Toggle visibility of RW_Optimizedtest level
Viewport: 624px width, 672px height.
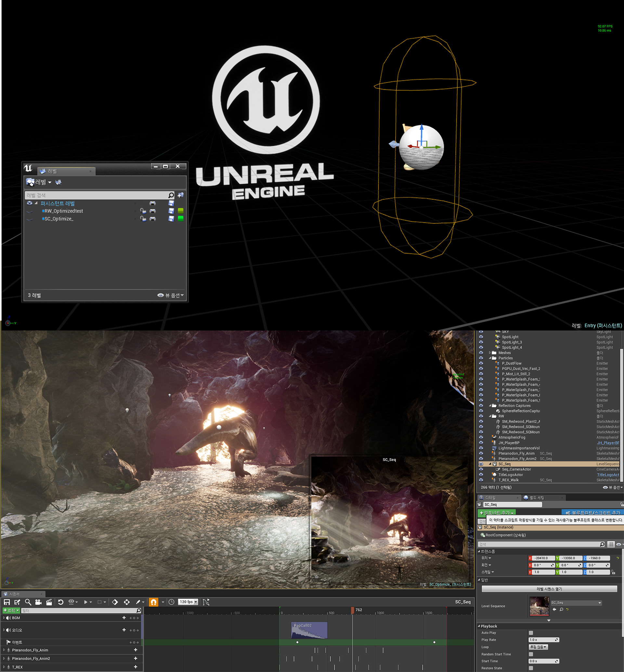pyautogui.click(x=30, y=211)
